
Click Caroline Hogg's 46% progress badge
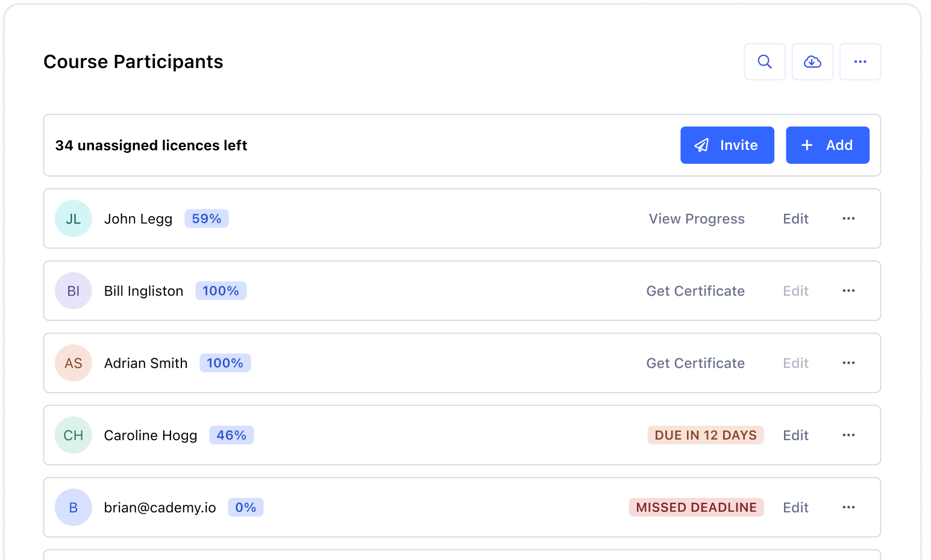pyautogui.click(x=231, y=435)
